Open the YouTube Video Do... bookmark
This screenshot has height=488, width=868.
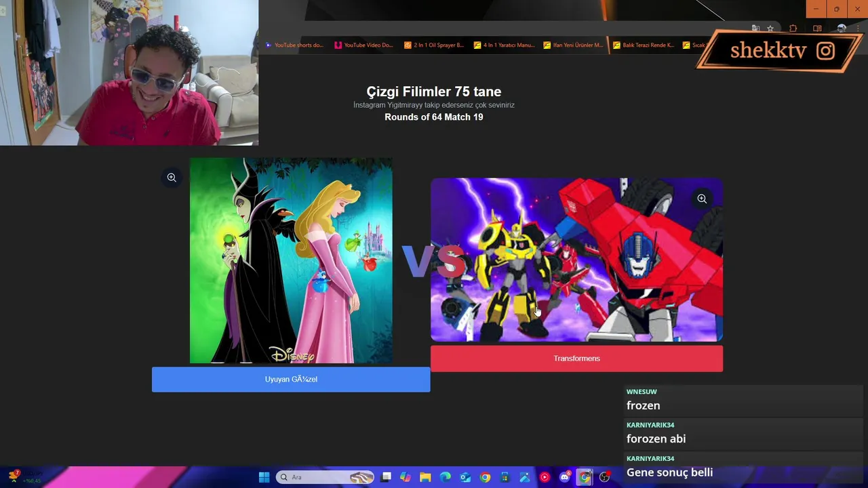(x=363, y=45)
